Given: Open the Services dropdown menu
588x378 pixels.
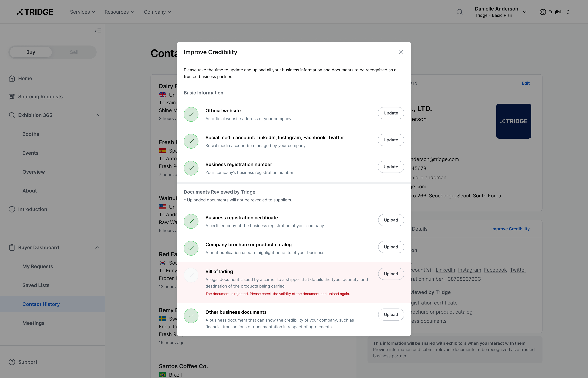Looking at the screenshot, I should (82, 12).
